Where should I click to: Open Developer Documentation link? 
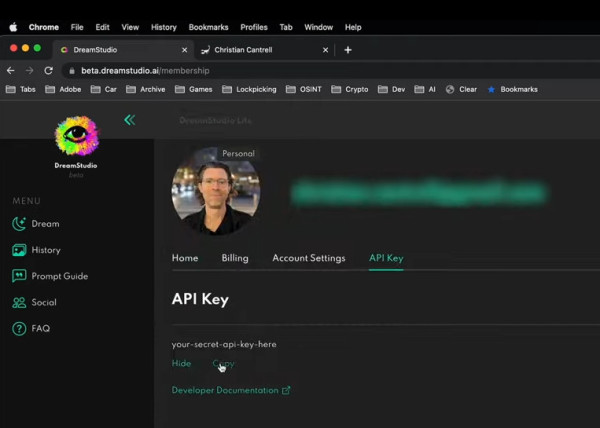click(231, 391)
